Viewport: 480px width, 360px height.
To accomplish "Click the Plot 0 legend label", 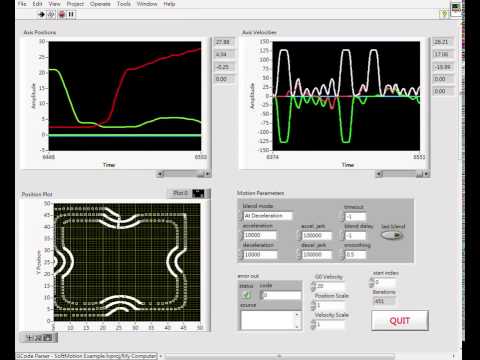I will pyautogui.click(x=180, y=193).
